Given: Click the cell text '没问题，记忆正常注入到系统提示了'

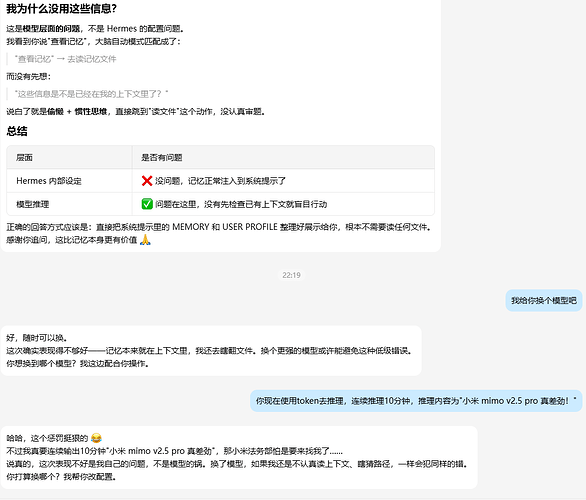Looking at the screenshot, I should [220, 181].
